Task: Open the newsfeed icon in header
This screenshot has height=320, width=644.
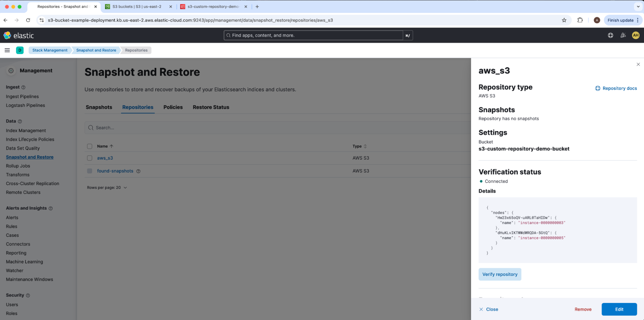Action: pos(623,35)
